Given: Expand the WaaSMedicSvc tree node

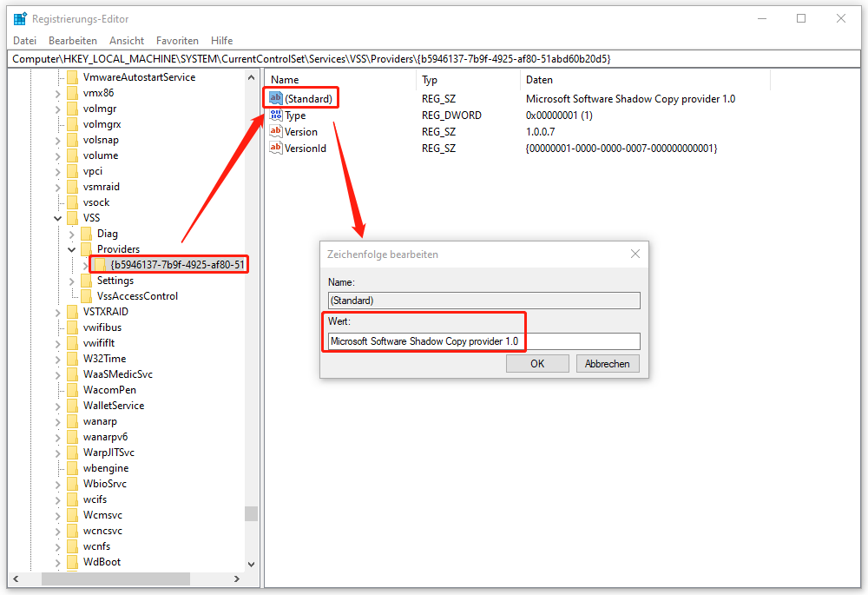Looking at the screenshot, I should tap(57, 374).
